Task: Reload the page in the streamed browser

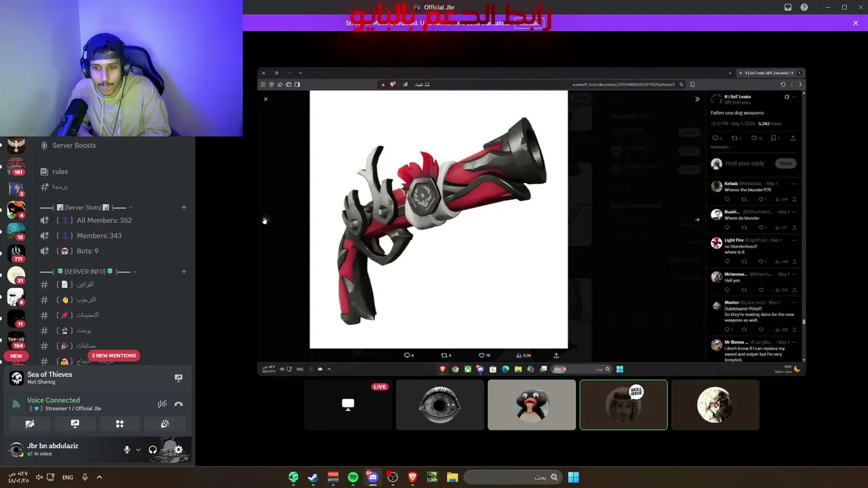Action: pyautogui.click(x=783, y=85)
